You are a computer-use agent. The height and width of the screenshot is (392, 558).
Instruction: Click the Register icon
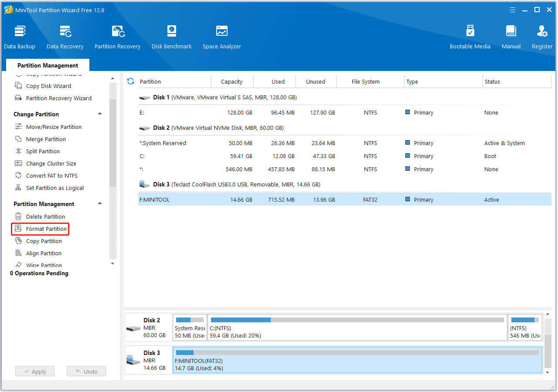(541, 36)
